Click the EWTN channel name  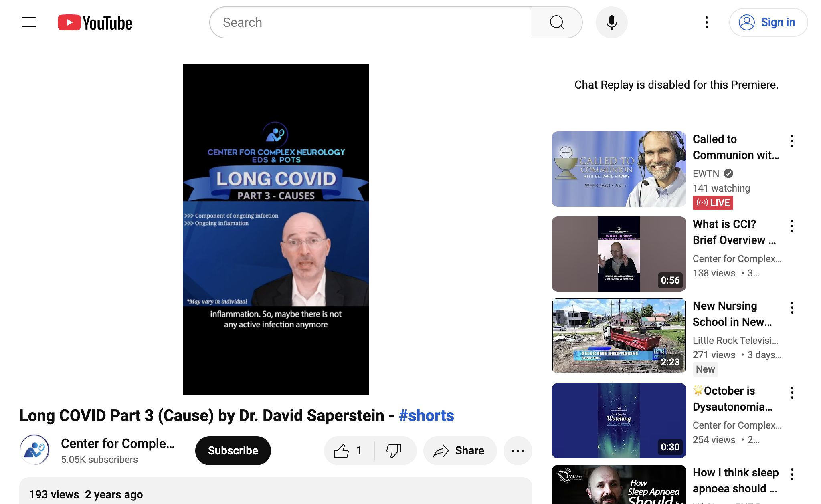pyautogui.click(x=706, y=173)
